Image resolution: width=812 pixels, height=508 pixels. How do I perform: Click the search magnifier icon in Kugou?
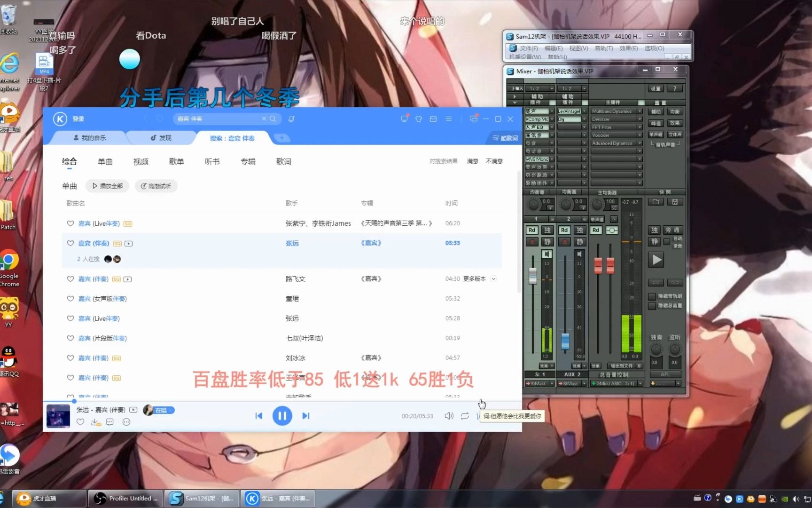pos(273,119)
